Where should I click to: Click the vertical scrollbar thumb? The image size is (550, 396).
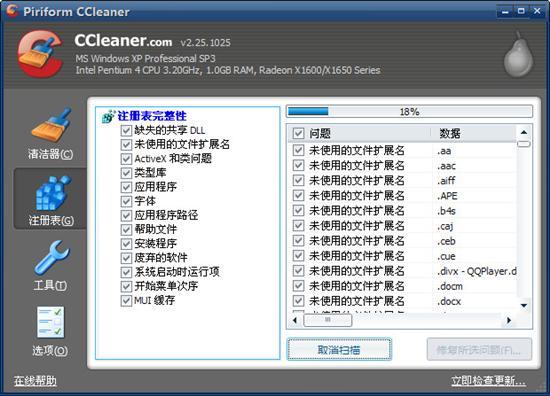click(x=524, y=144)
